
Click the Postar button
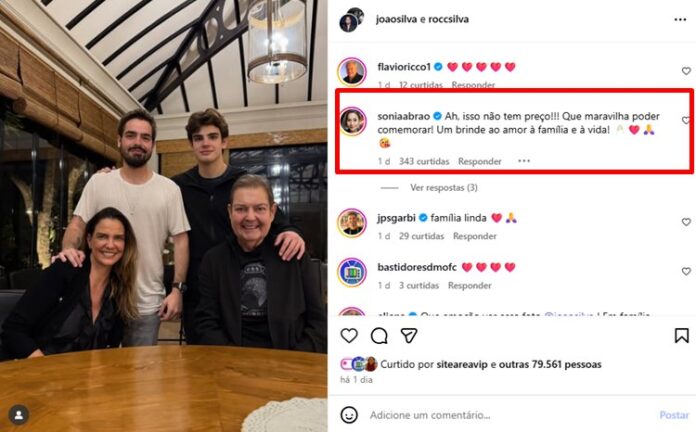pyautogui.click(x=674, y=414)
